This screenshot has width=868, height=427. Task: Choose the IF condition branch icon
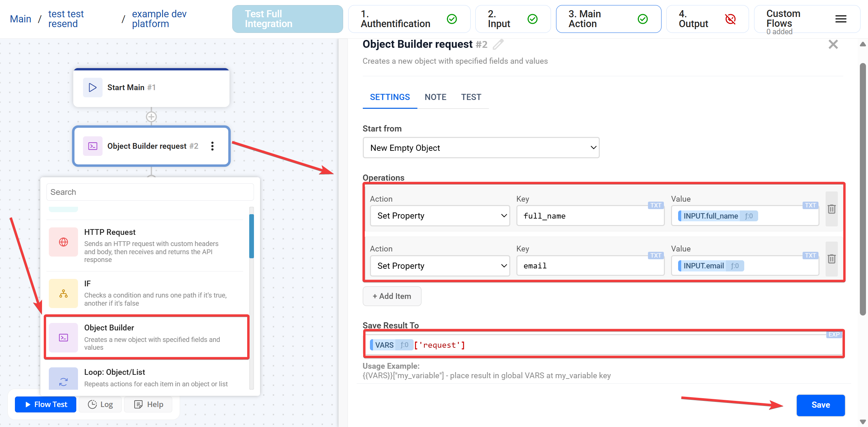click(63, 293)
